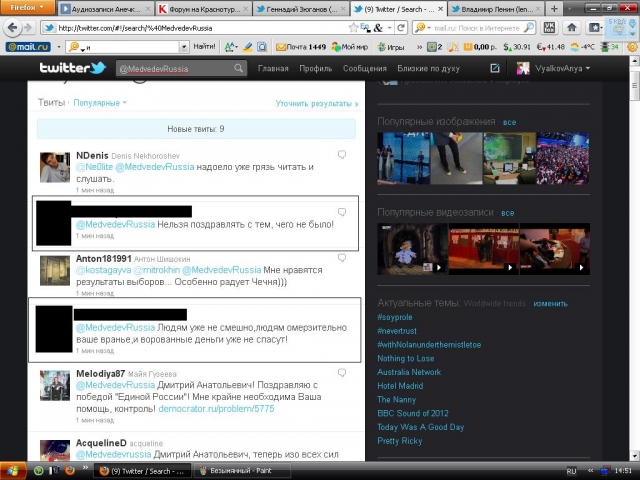Click the Twitter search magnifier icon
The width and height of the screenshot is (640, 480).
pyautogui.click(x=239, y=68)
